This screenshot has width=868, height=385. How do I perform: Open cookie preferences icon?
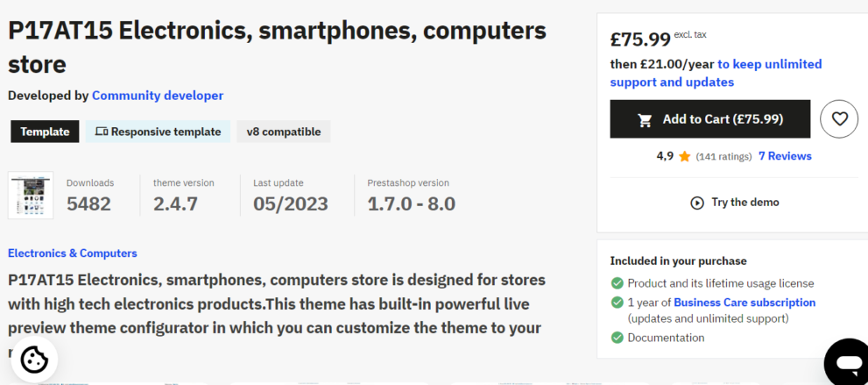[x=34, y=360]
